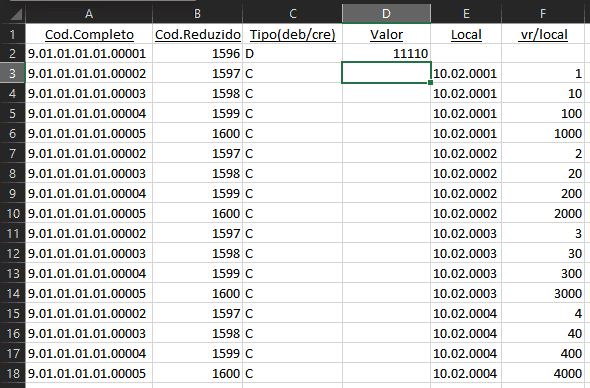Select vr/local cell with value 3
This screenshot has width=590, height=388.
[543, 233]
